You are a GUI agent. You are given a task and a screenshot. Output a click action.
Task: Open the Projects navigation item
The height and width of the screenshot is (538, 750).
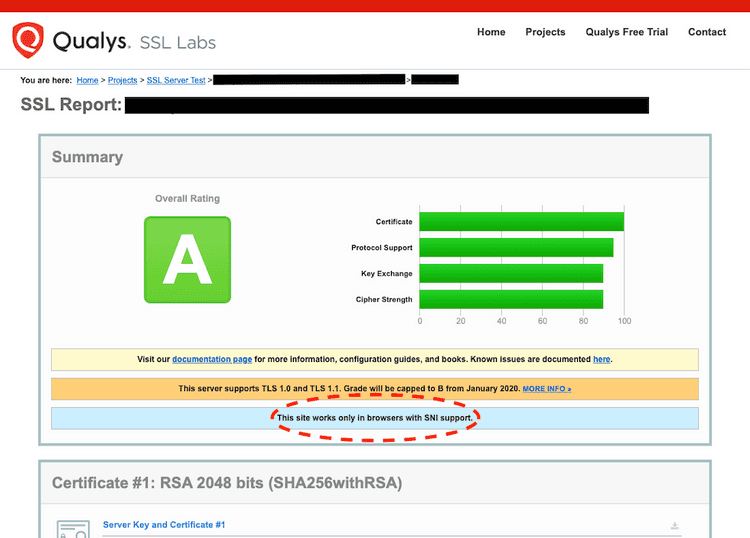pyautogui.click(x=545, y=32)
